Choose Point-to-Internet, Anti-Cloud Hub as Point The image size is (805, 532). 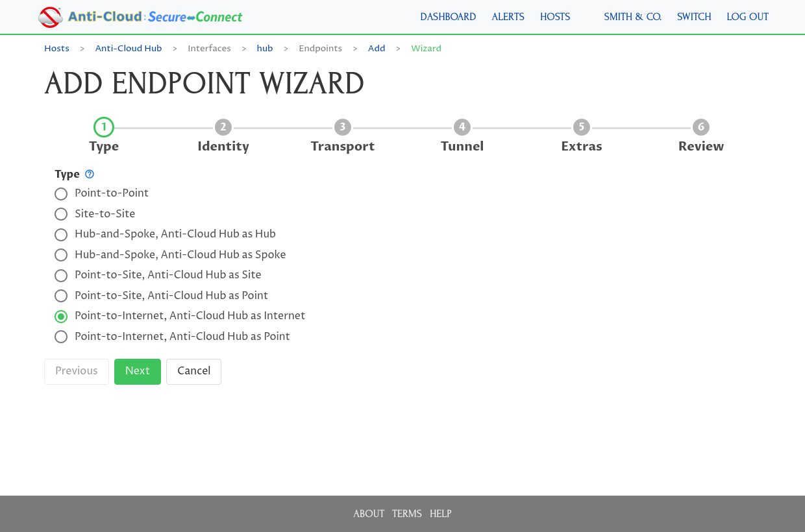pos(61,337)
